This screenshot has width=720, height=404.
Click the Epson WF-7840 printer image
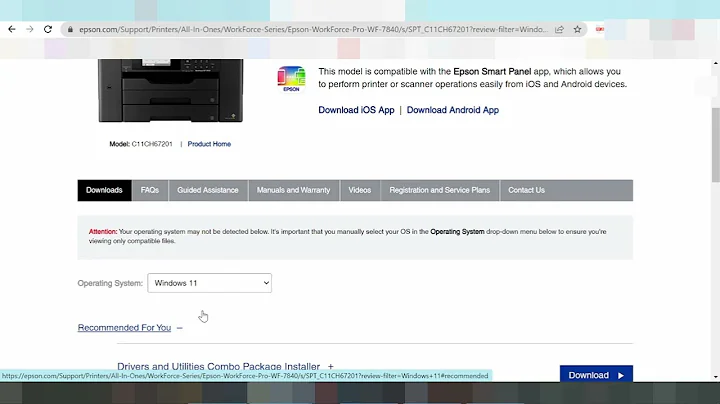click(x=170, y=90)
